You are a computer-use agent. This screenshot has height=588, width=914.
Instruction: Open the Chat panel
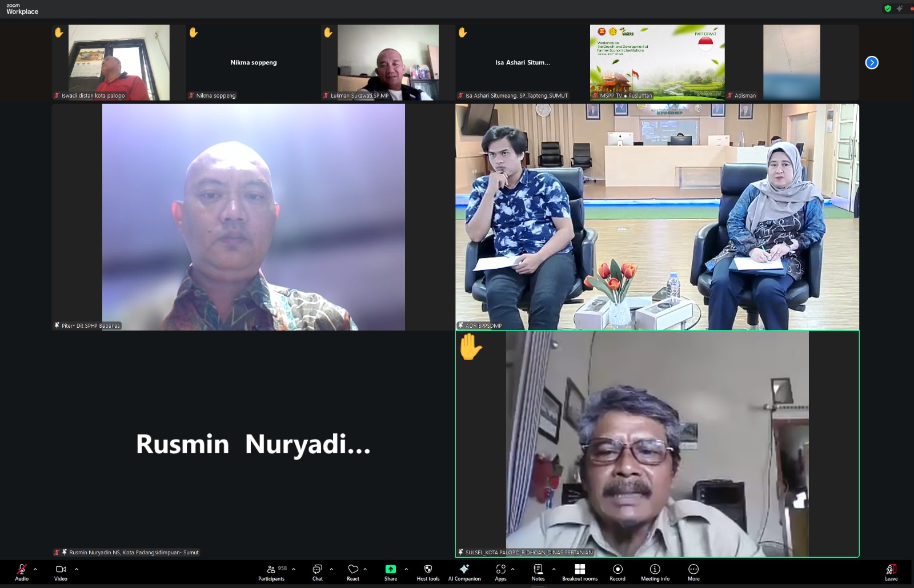(x=317, y=572)
